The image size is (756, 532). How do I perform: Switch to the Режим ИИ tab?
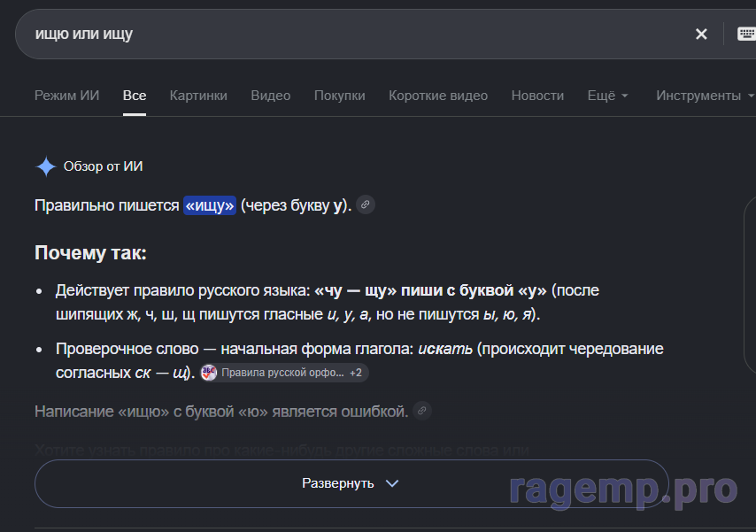(x=67, y=96)
